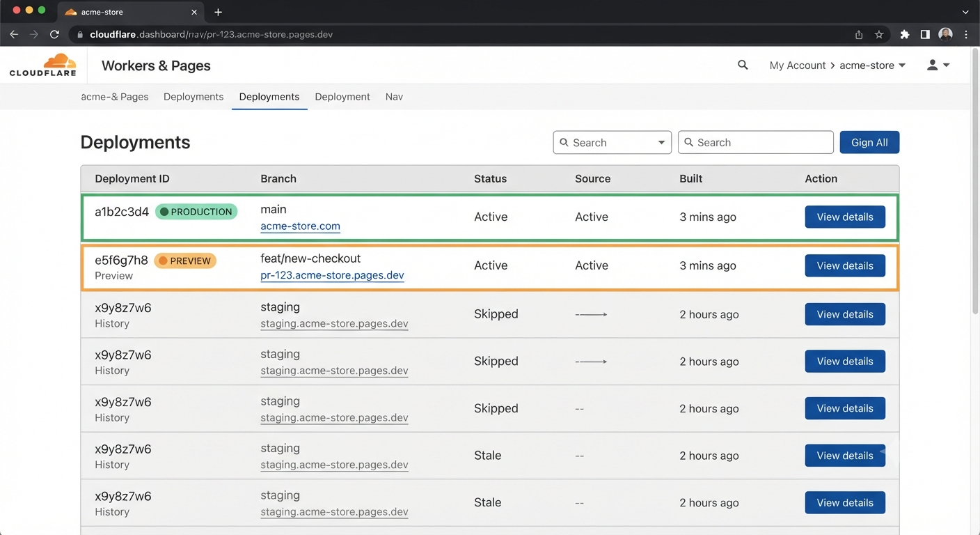This screenshot has width=980, height=535.
Task: Expand the tab search chevron
Action: pos(965,12)
